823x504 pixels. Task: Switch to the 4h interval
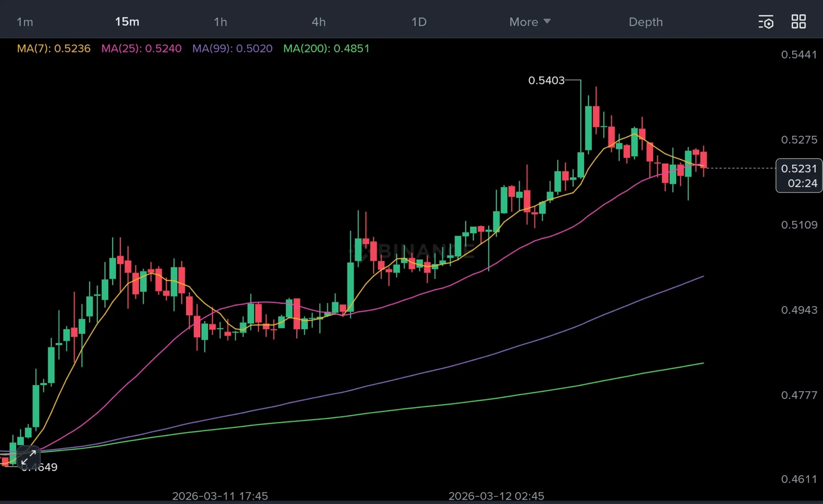319,22
